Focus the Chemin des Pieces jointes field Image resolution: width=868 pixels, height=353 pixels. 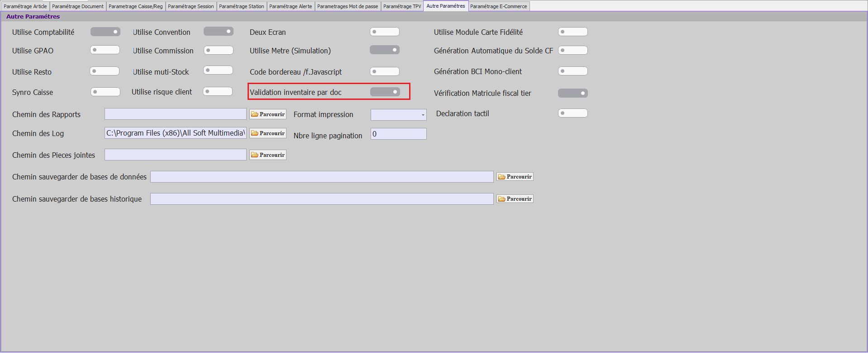click(x=176, y=155)
